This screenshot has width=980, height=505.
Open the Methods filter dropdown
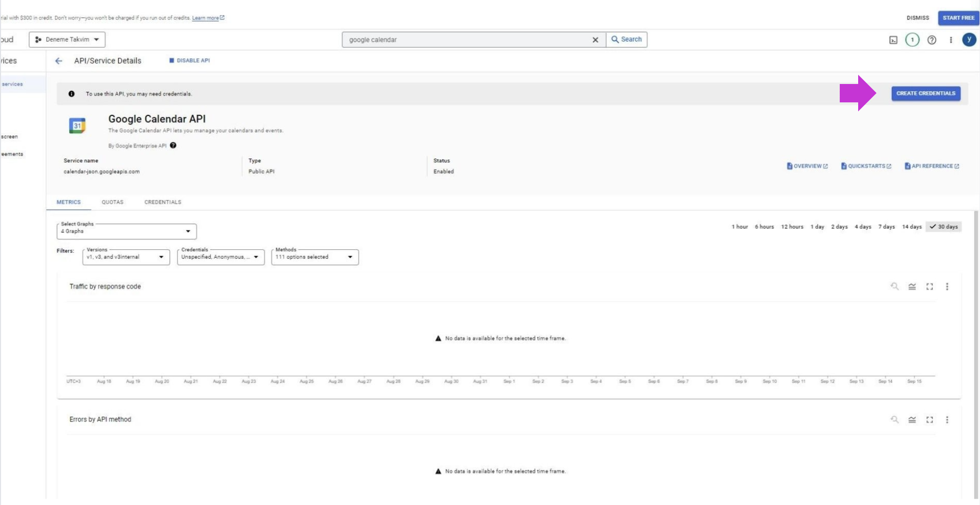point(315,257)
